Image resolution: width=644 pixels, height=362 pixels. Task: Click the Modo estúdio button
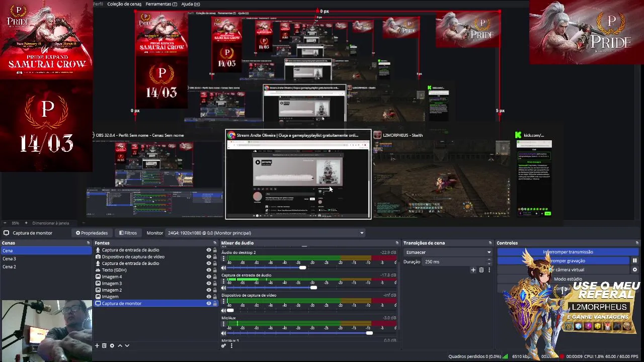pyautogui.click(x=568, y=279)
